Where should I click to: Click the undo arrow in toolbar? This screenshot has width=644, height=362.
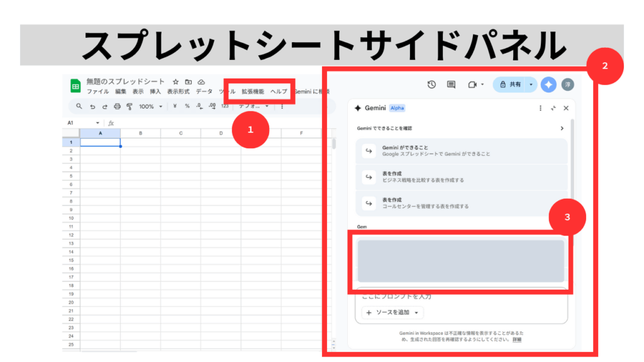[92, 106]
